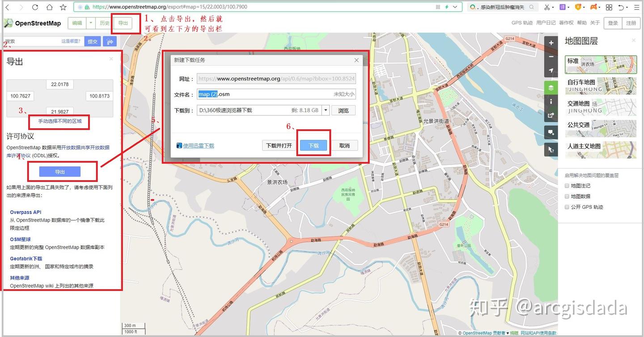Viewport: 644px width, 337px height.
Task: Enable the 地图数据 overlay
Action: [x=567, y=196]
